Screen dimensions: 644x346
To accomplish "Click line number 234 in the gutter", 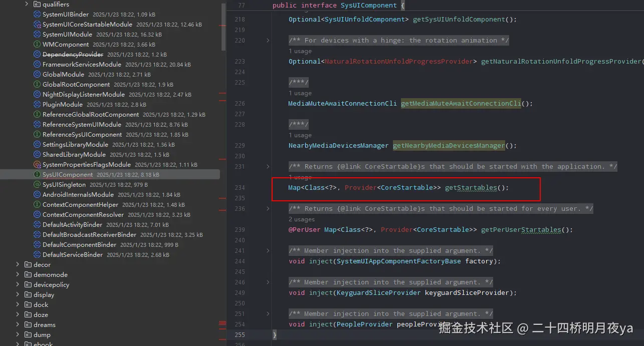I will (x=240, y=188).
